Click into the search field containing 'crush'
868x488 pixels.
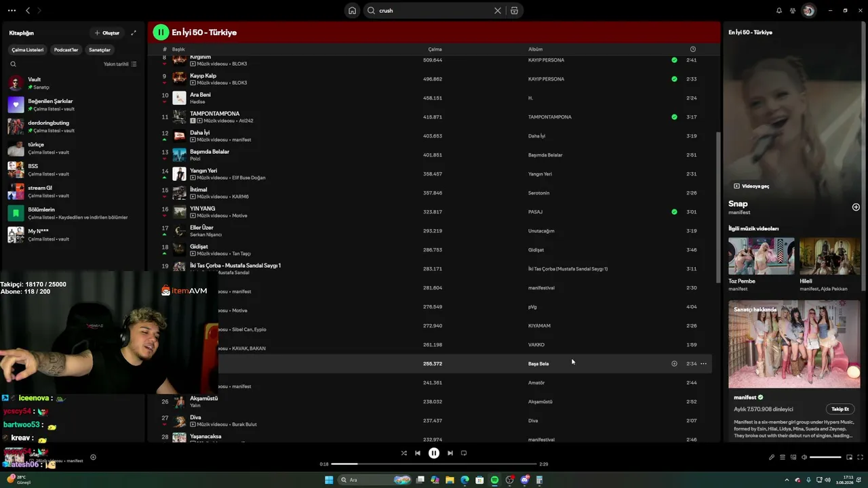point(434,10)
